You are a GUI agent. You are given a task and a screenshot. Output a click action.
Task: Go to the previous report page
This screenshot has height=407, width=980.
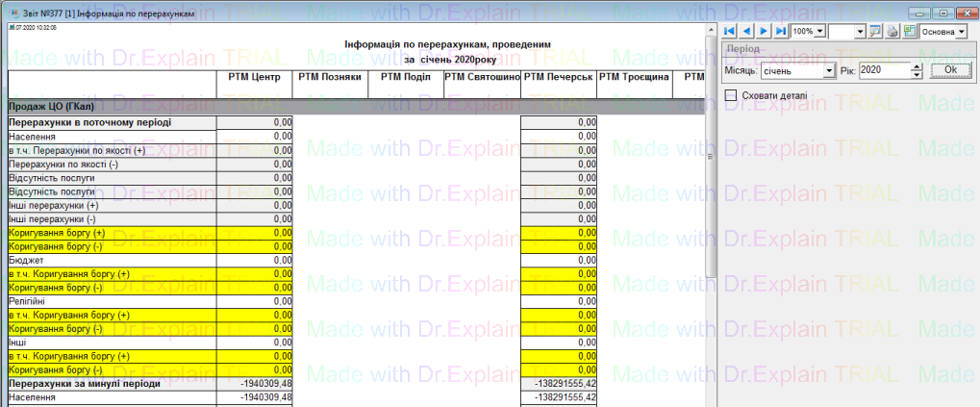746,32
